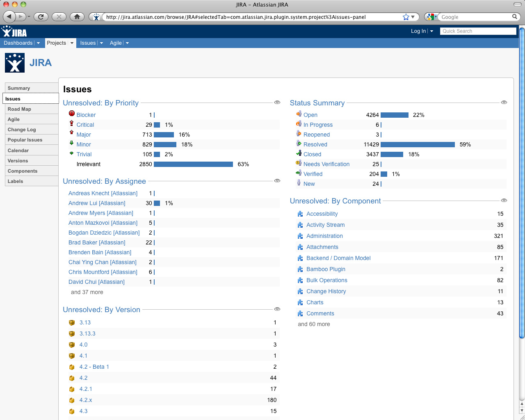This screenshot has height=420, width=525.
Task: Select the Blocker priority icon
Action: click(72, 114)
